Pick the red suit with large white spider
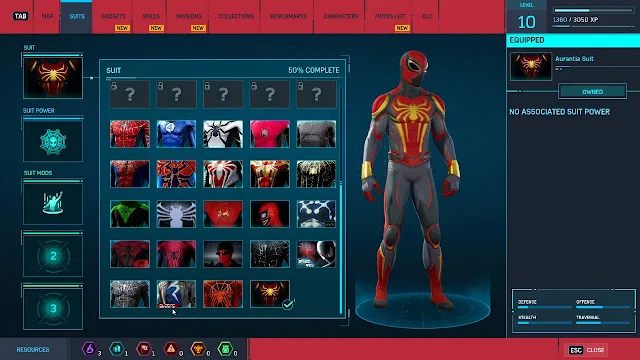The height and width of the screenshot is (360, 640). pyautogui.click(x=223, y=174)
